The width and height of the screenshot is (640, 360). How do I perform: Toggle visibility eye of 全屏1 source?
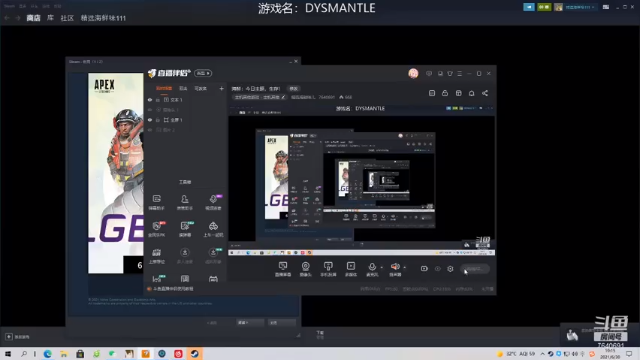click(150, 120)
